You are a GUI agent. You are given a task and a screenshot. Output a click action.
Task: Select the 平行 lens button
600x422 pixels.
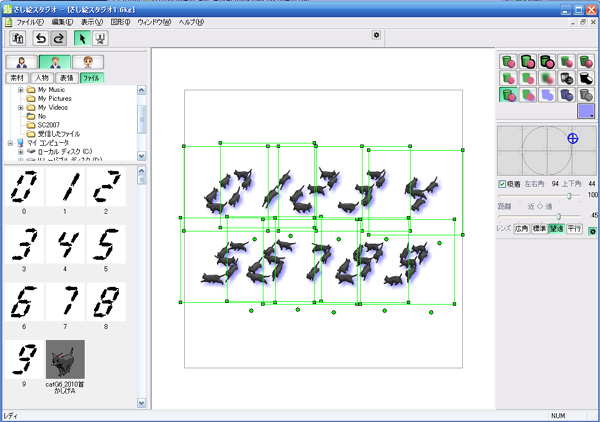coord(574,229)
